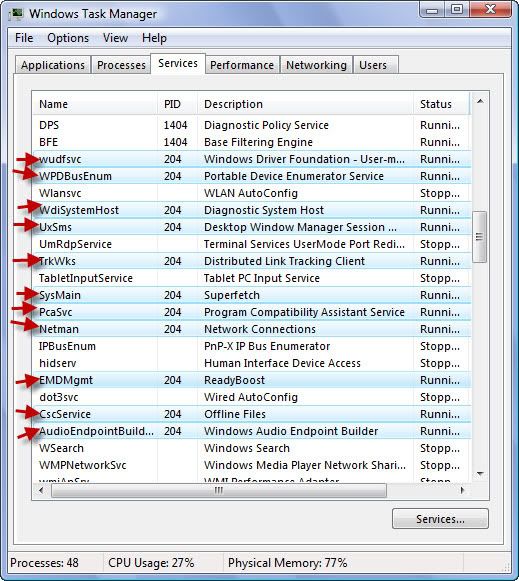Select the TrkWks service row
This screenshot has width=519, height=581.
pyautogui.click(x=252, y=261)
